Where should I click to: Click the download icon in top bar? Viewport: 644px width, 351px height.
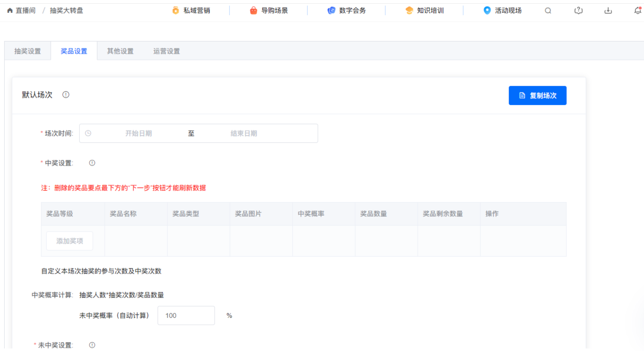608,11
